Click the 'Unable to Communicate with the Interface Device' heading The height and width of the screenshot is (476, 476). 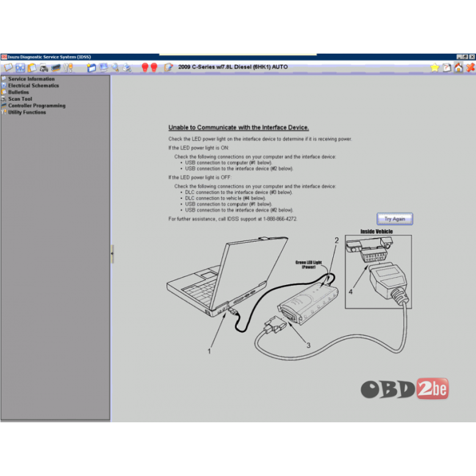coord(239,128)
